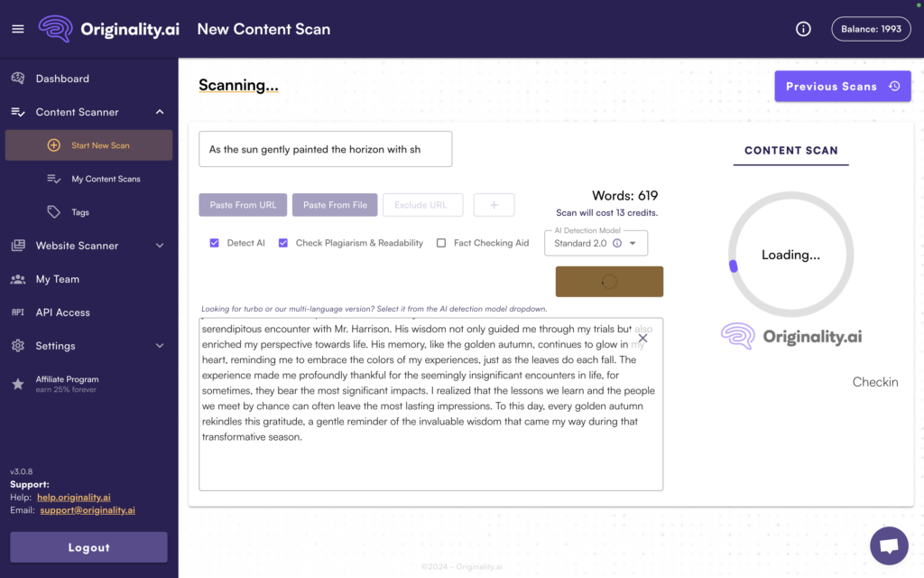Switch to the Content Scan tab
The width and height of the screenshot is (924, 578).
point(790,150)
